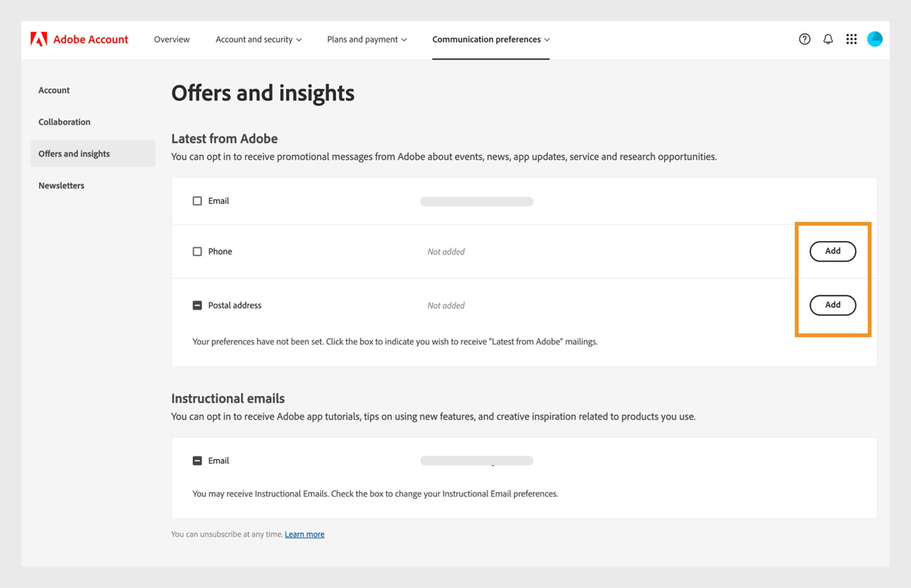Expand the Plans and payment dropdown
The height and width of the screenshot is (588, 911).
click(x=367, y=39)
